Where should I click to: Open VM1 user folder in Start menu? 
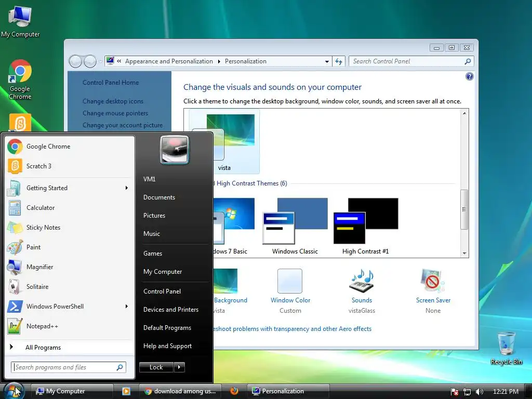click(149, 179)
